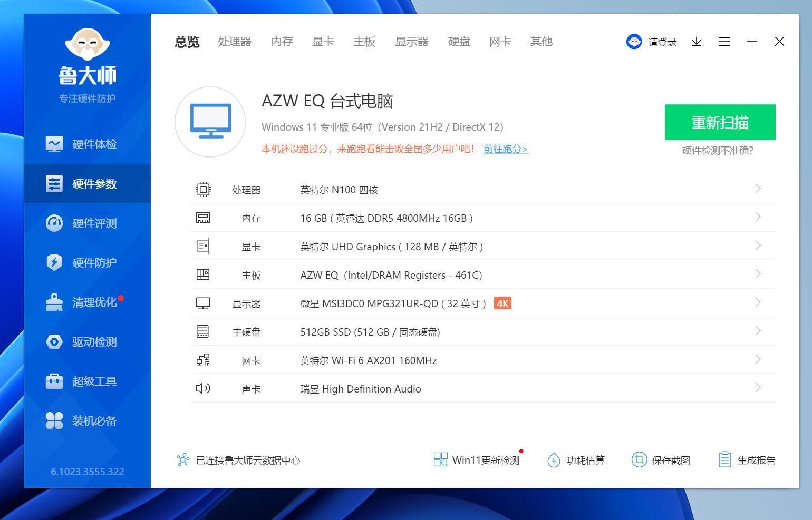Expand the 显示器 row chevron
Viewport: 812px width, 520px height.
[x=758, y=302]
